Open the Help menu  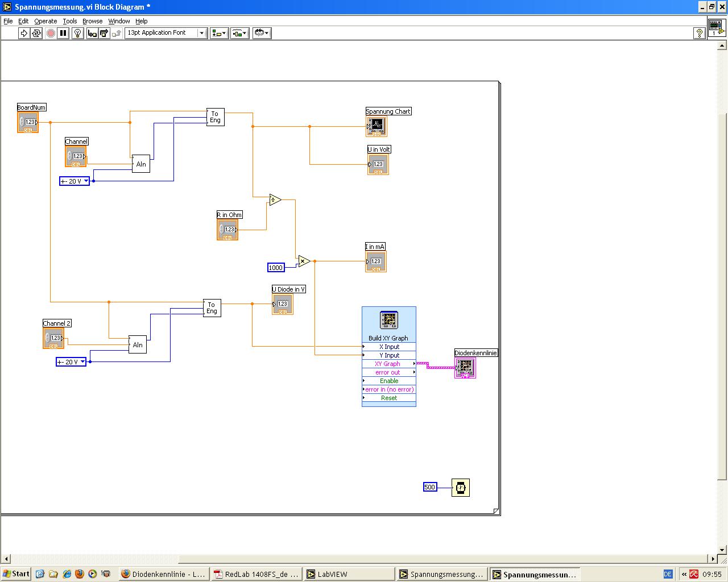142,21
